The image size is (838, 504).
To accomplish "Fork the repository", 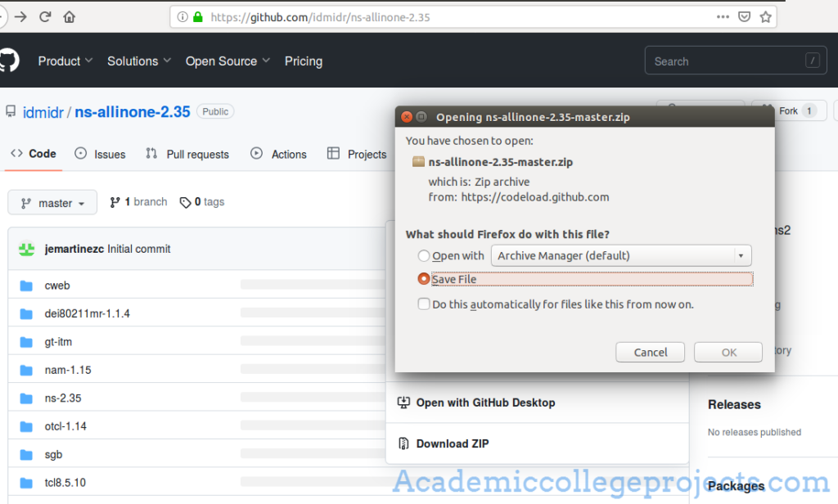I will (x=789, y=110).
